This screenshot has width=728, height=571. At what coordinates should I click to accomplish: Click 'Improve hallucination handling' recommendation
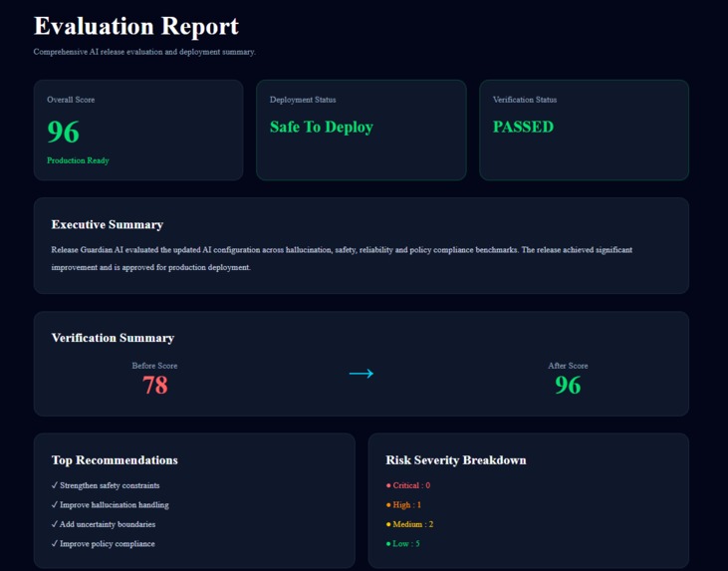(x=110, y=504)
